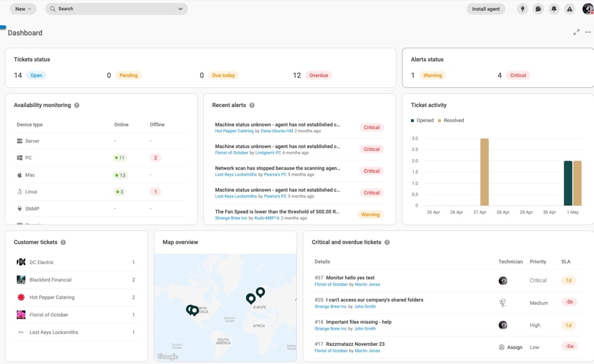Focus the Search input field
The height and width of the screenshot is (364, 594).
click(x=116, y=9)
